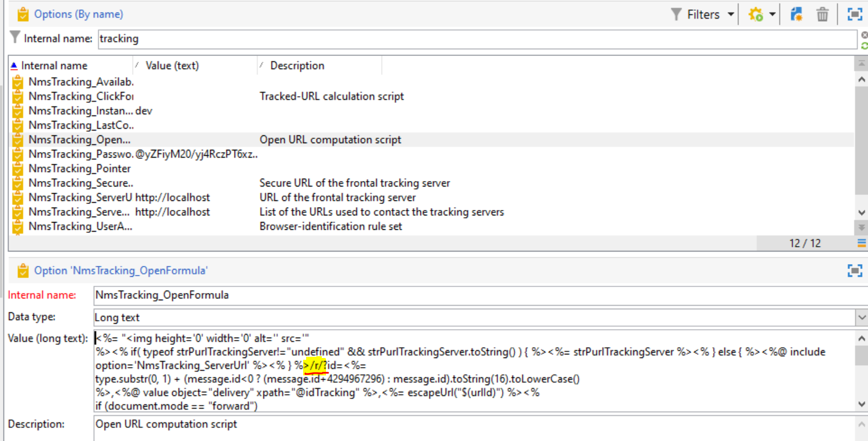Create a new option with the new document icon
868x441 pixels.
796,13
